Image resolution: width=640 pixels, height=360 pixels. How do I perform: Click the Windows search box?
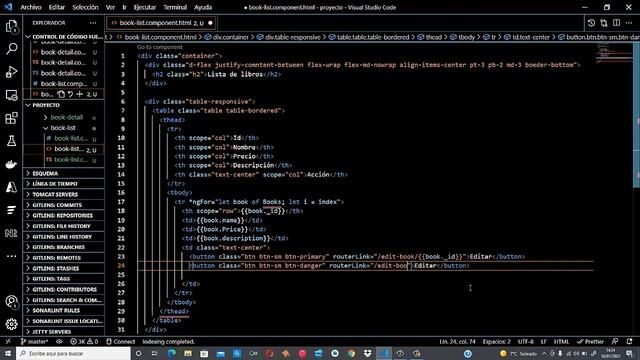point(73,353)
